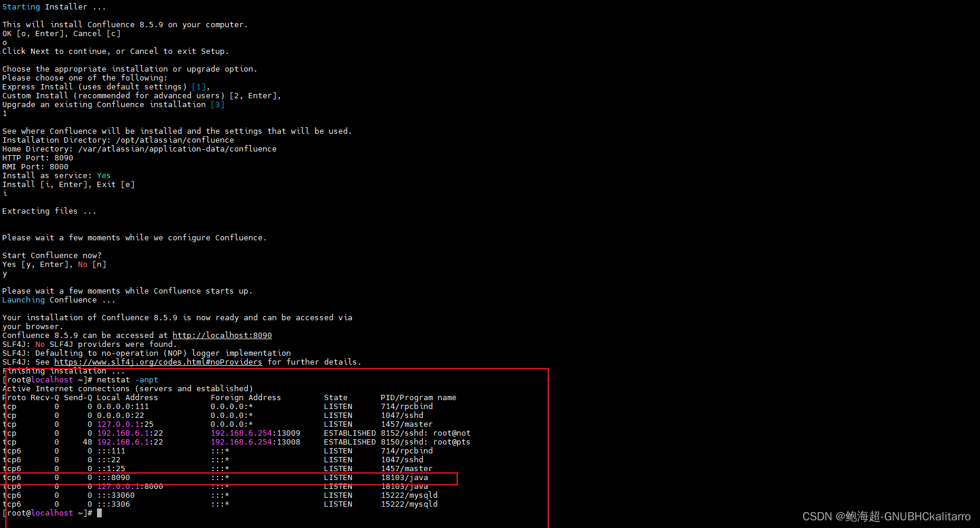This screenshot has width=980, height=528.
Task: Select foreign address 192.168.6.254:13009
Action: [x=255, y=433]
